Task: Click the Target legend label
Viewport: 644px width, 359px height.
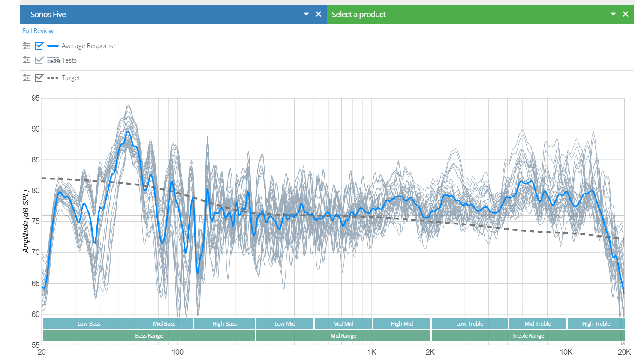Action: 71,78
